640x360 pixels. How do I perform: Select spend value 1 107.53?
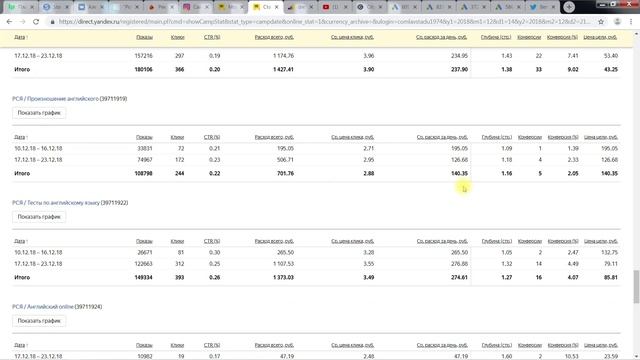[x=283, y=264]
